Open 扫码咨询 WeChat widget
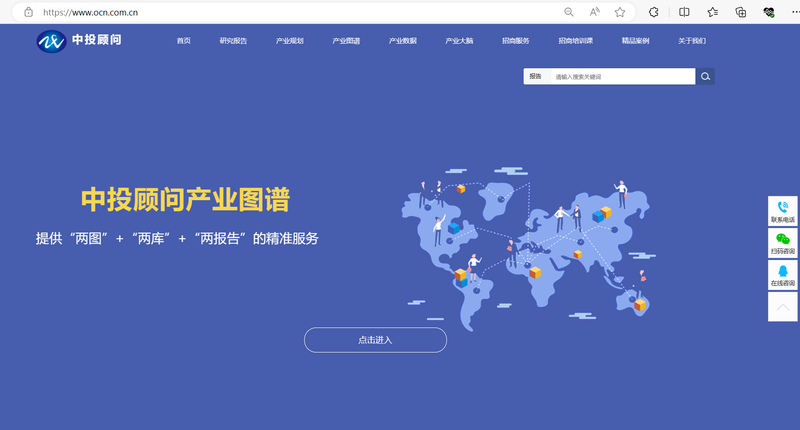 pyautogui.click(x=783, y=243)
